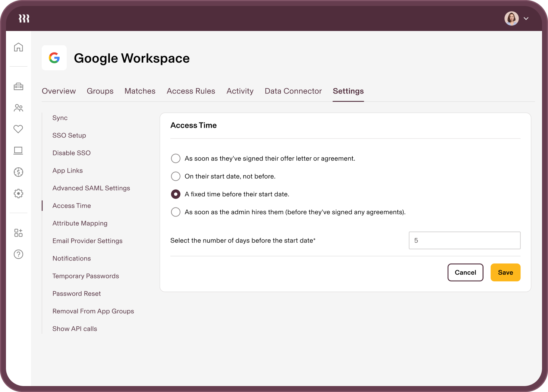The width and height of the screenshot is (548, 392).
Task: Open Access Time settings section
Action: coord(72,206)
